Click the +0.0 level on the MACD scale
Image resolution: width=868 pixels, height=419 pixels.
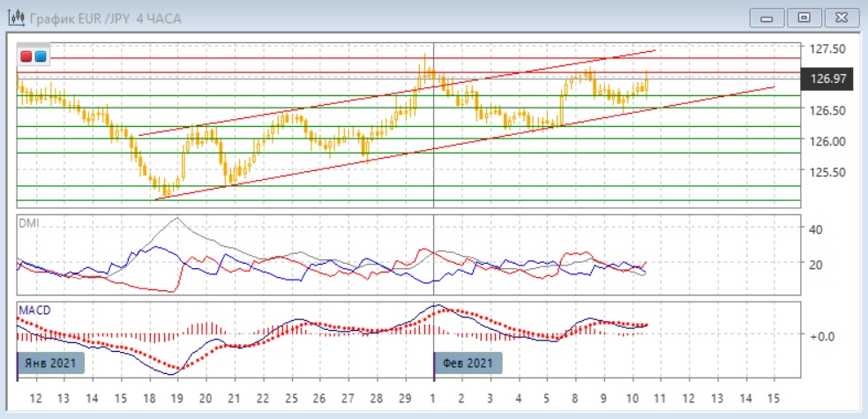click(x=821, y=336)
